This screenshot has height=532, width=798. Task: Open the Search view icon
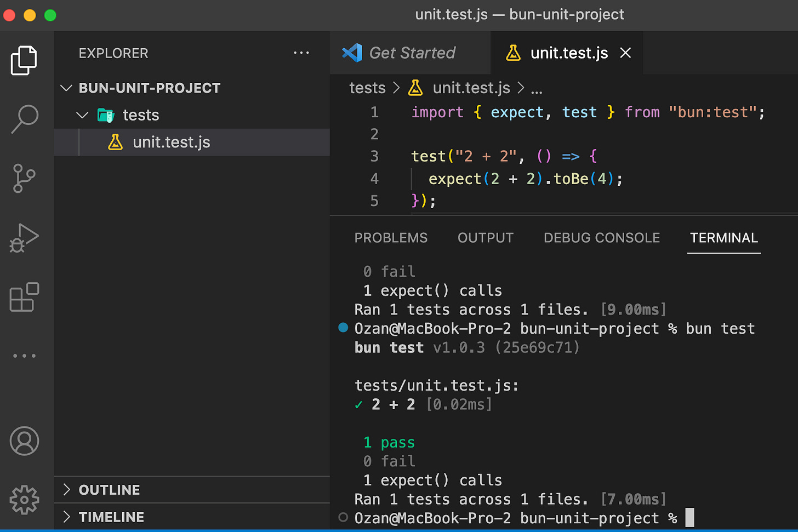coord(24,119)
